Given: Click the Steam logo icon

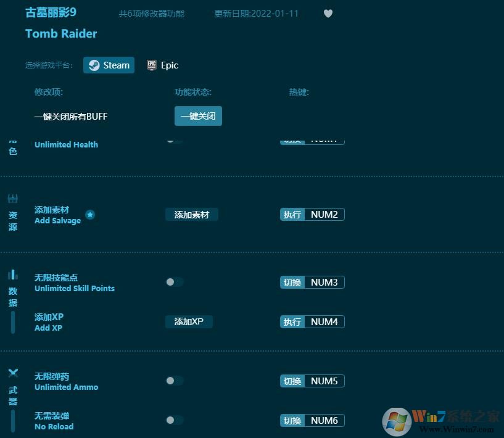Looking at the screenshot, I should pos(94,65).
